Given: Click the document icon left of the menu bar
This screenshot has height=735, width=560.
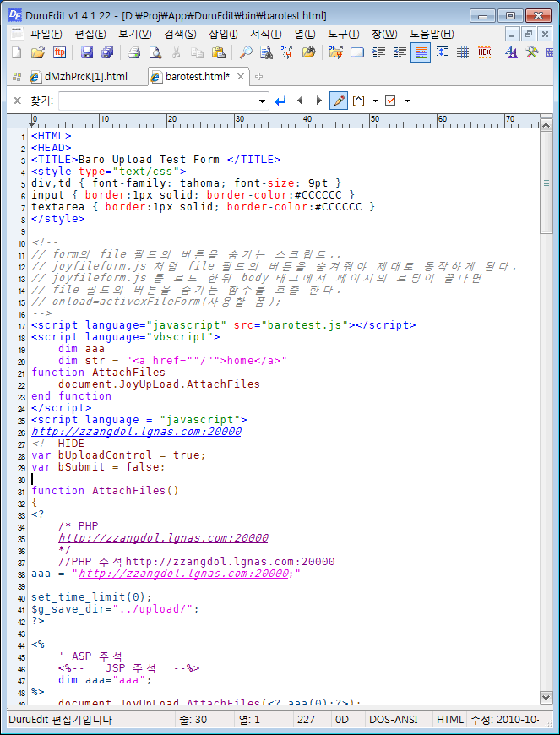Looking at the screenshot, I should coord(17,35).
